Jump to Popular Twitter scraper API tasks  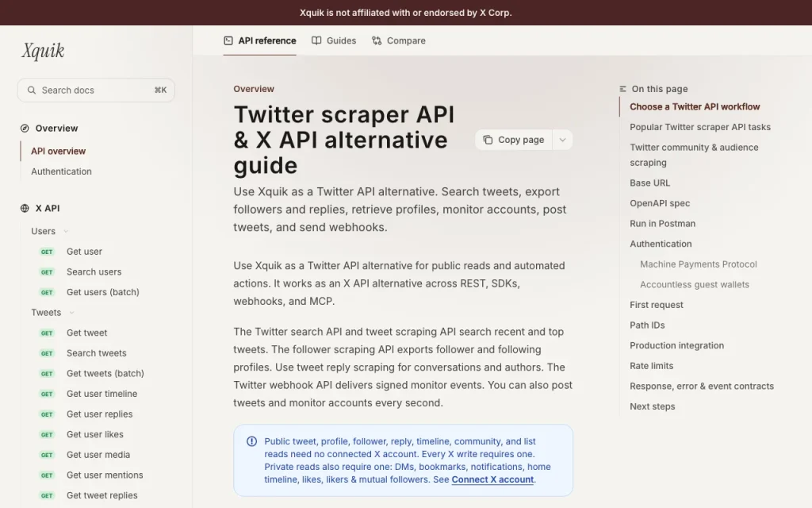tap(700, 127)
